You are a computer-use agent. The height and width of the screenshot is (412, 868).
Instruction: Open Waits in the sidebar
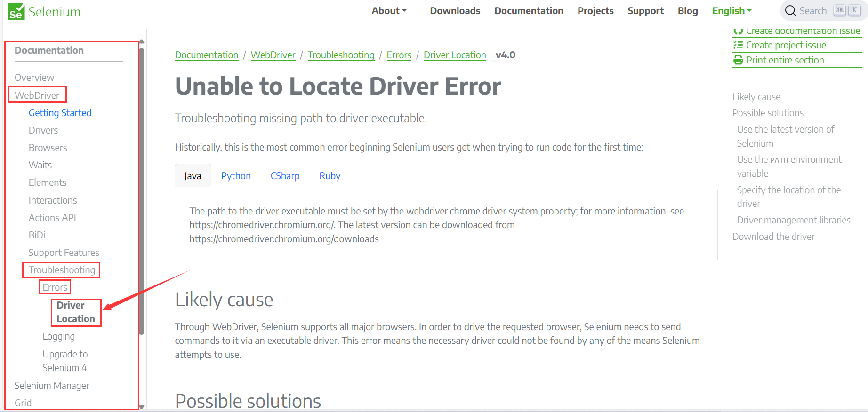(x=40, y=165)
